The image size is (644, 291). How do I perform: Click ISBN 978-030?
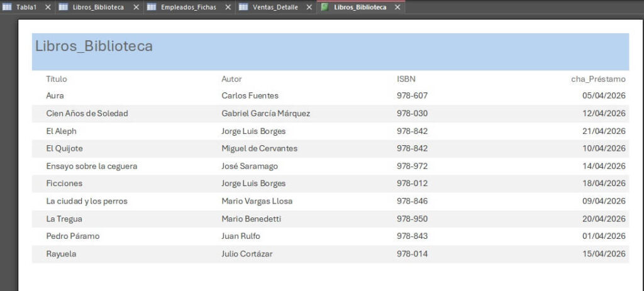pos(413,113)
